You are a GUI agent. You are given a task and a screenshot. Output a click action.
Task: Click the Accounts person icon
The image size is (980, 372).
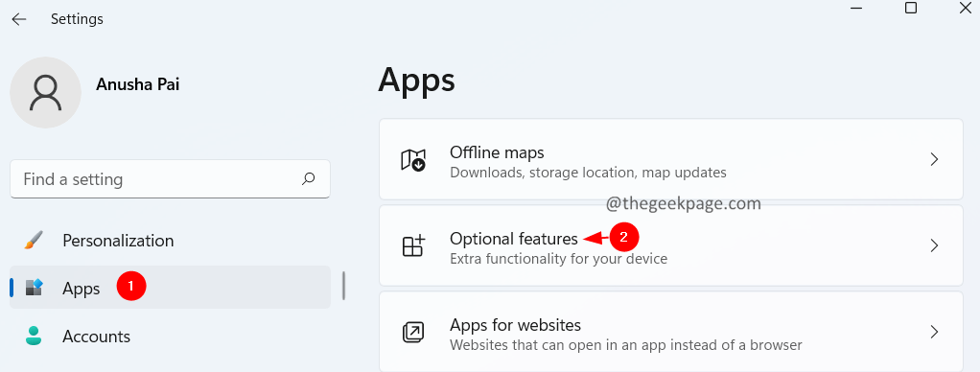[x=34, y=336]
